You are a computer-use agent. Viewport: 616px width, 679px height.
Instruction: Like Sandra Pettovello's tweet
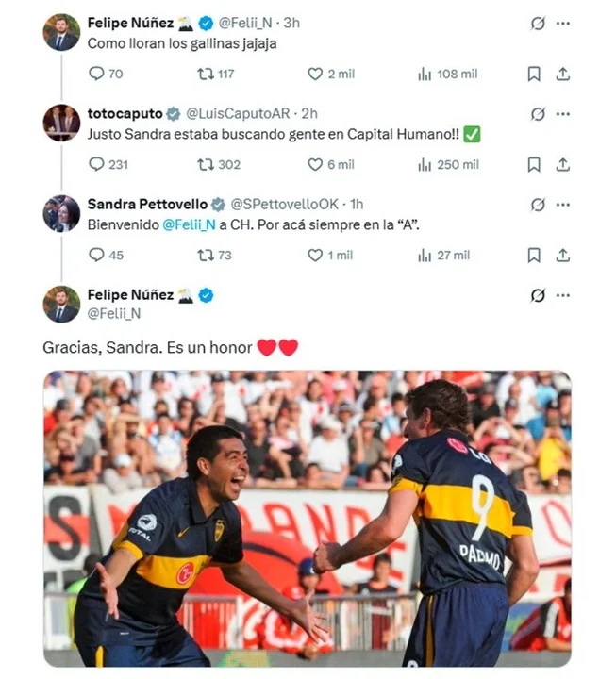coord(315,255)
